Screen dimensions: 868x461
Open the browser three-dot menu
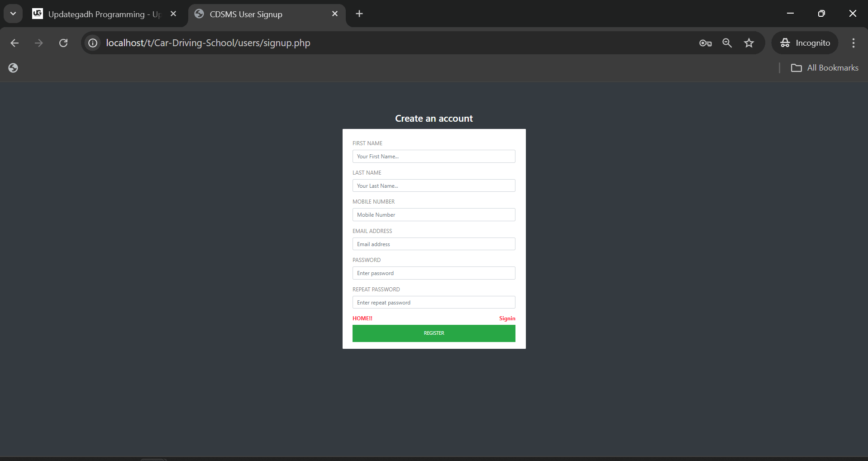853,43
